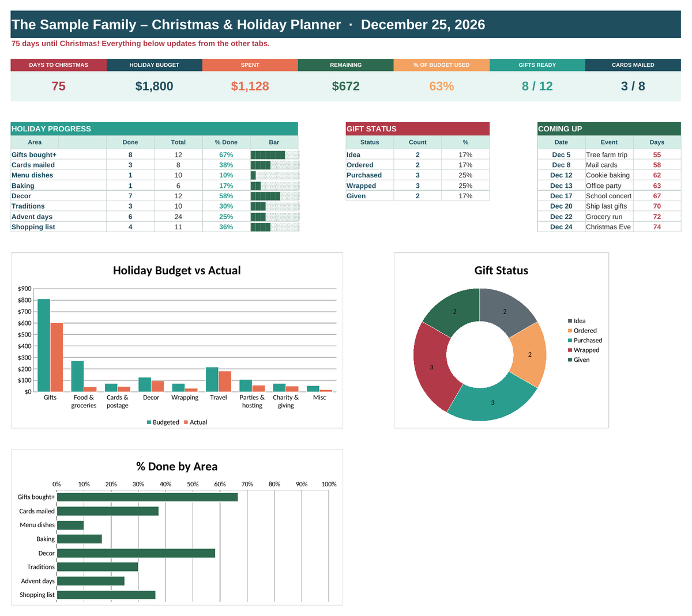The width and height of the screenshot is (692, 616).
Task: Select the 'Tree farm trip' event
Action: 609,155
